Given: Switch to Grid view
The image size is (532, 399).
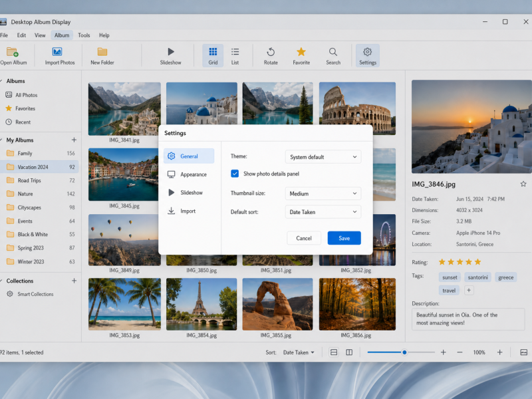Looking at the screenshot, I should pyautogui.click(x=213, y=56).
